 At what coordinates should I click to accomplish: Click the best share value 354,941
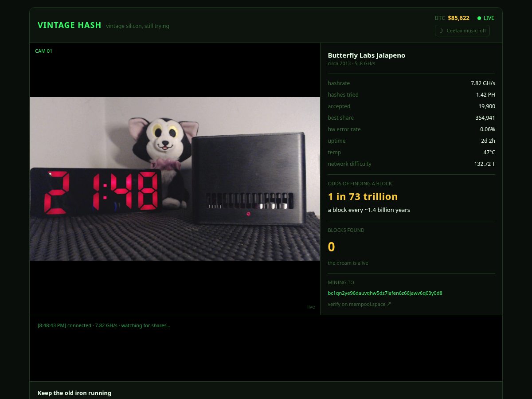coord(485,118)
